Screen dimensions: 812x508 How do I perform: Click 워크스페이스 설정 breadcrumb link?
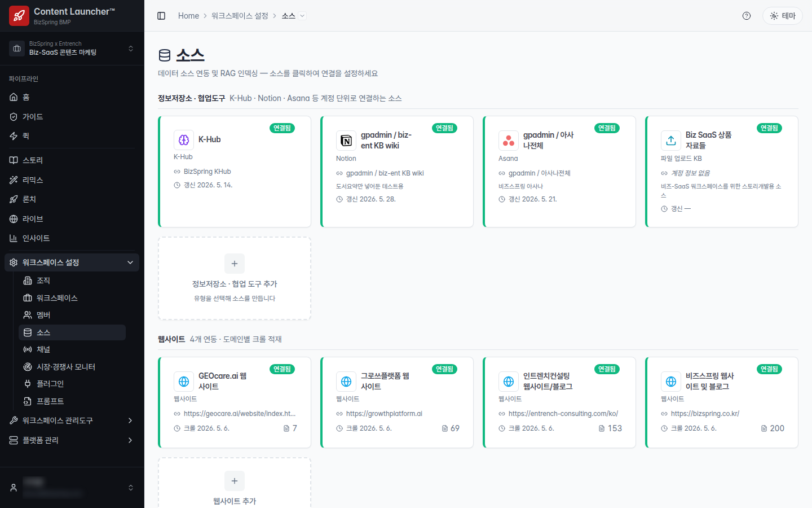coord(240,16)
